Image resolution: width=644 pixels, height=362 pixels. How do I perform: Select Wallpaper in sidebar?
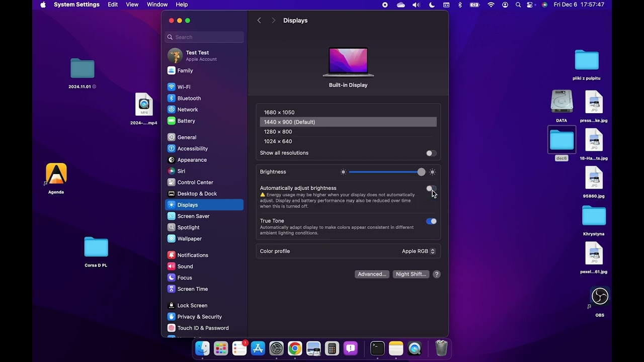(204, 239)
